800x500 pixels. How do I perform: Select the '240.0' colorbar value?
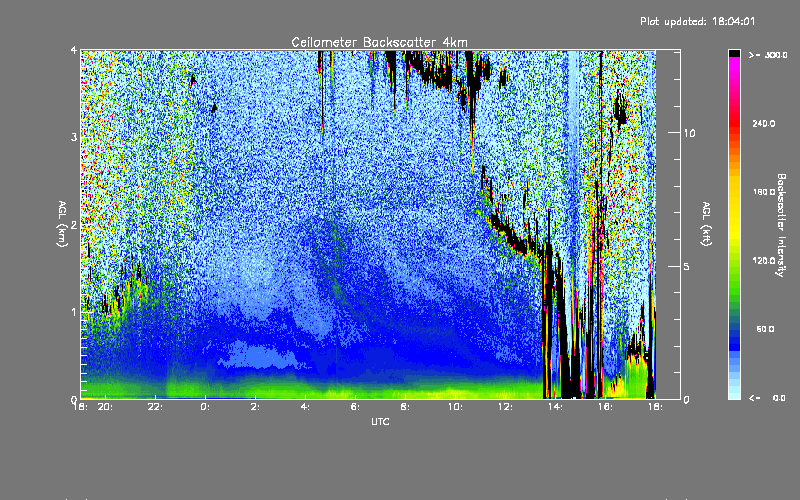pyautogui.click(x=764, y=124)
